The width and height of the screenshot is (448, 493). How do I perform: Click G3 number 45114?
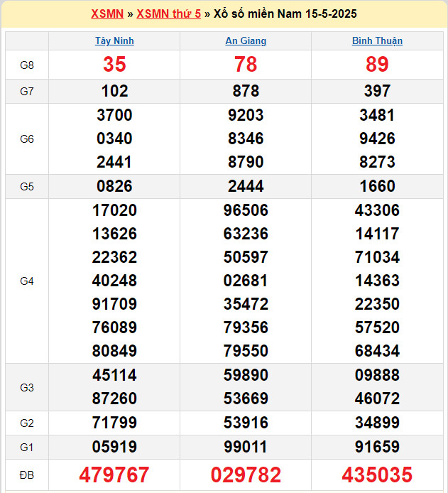pos(114,375)
